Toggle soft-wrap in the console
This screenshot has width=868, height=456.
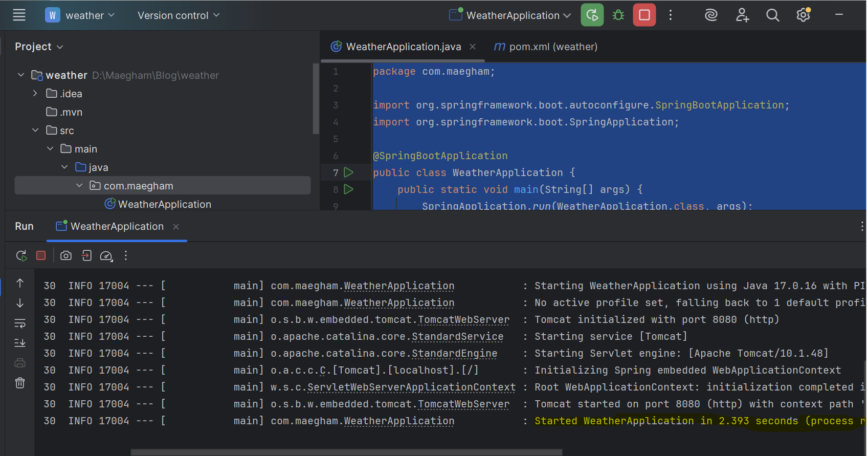click(20, 323)
